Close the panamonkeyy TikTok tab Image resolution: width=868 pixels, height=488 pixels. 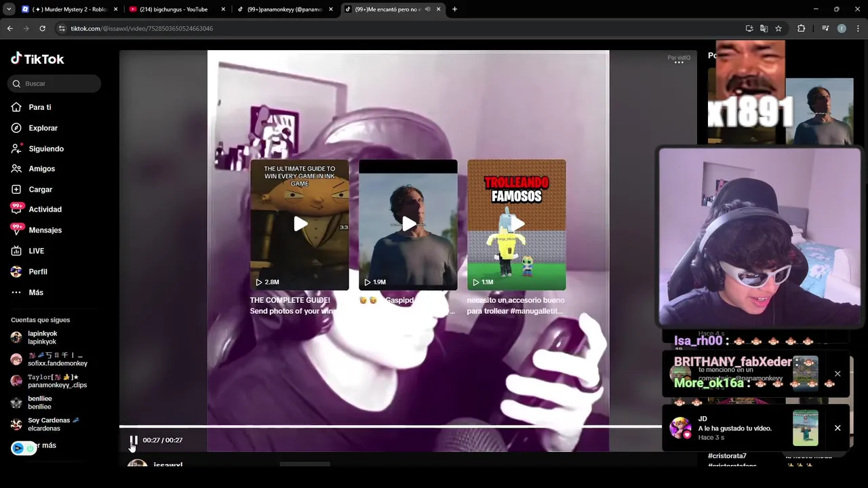pyautogui.click(x=330, y=9)
